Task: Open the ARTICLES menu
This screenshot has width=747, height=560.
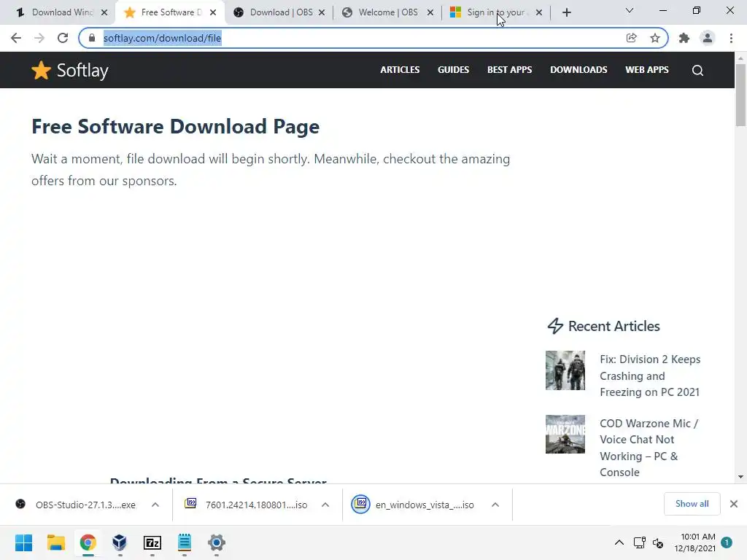Action: tap(400, 69)
